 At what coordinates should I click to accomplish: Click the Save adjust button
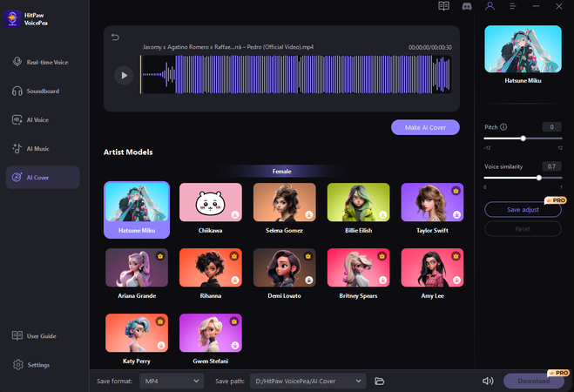(523, 210)
